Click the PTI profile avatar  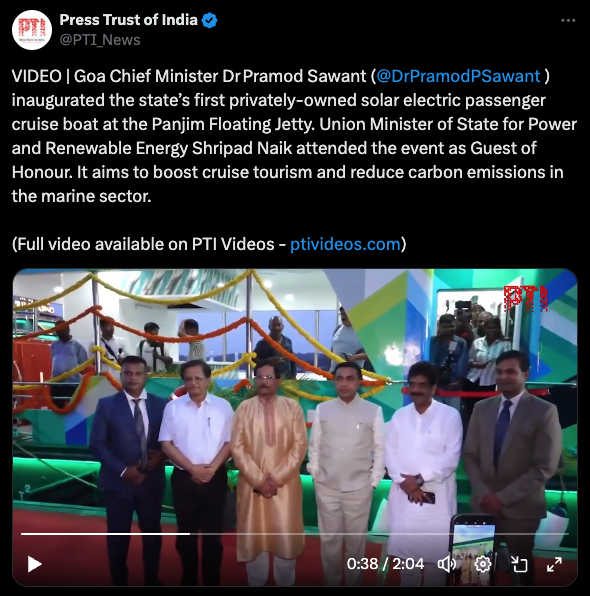pos(32,30)
